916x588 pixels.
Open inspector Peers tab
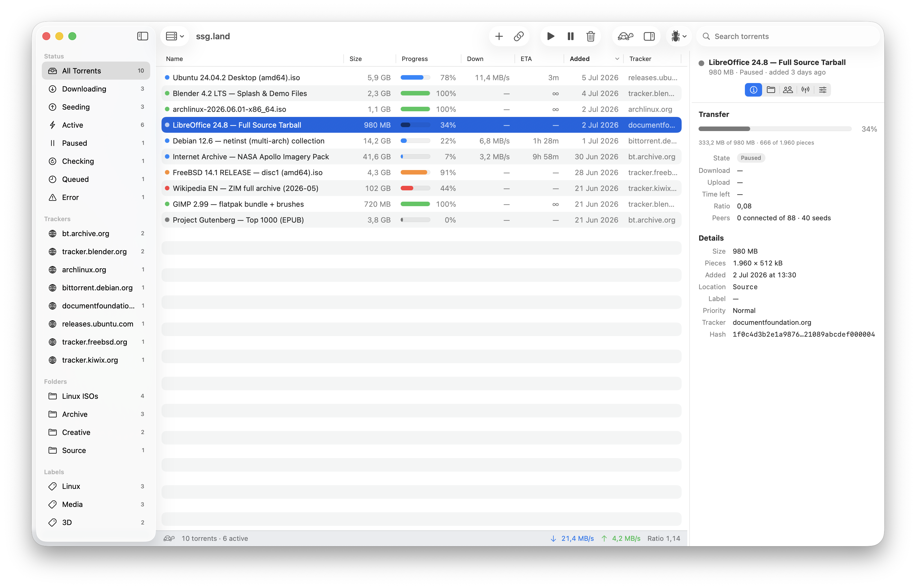click(788, 90)
